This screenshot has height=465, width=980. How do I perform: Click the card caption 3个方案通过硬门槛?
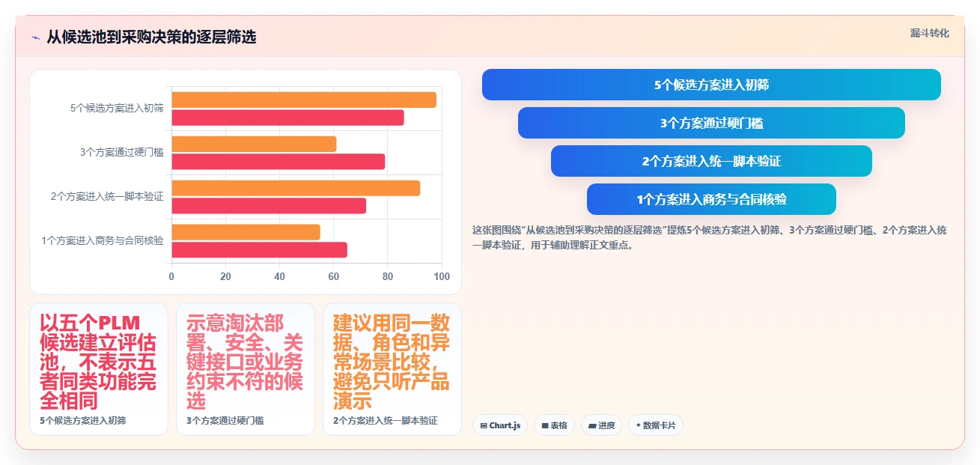click(x=225, y=421)
